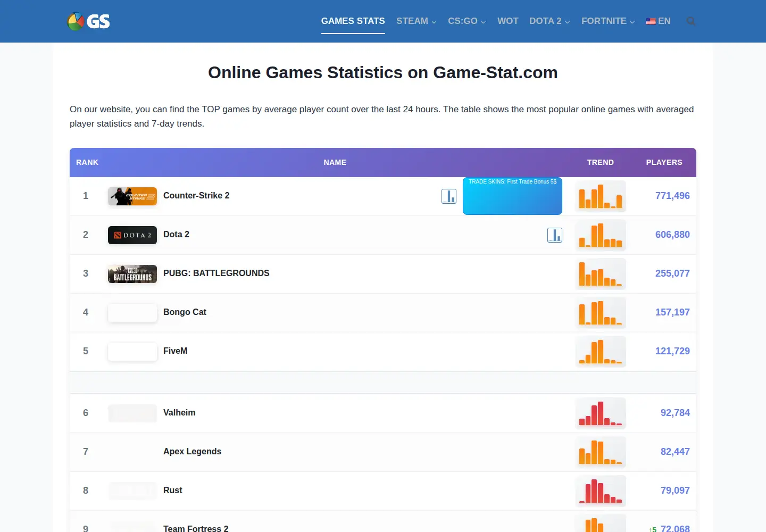Open Valheim red trend bar chart
The height and width of the screenshot is (532, 766).
coord(601,413)
